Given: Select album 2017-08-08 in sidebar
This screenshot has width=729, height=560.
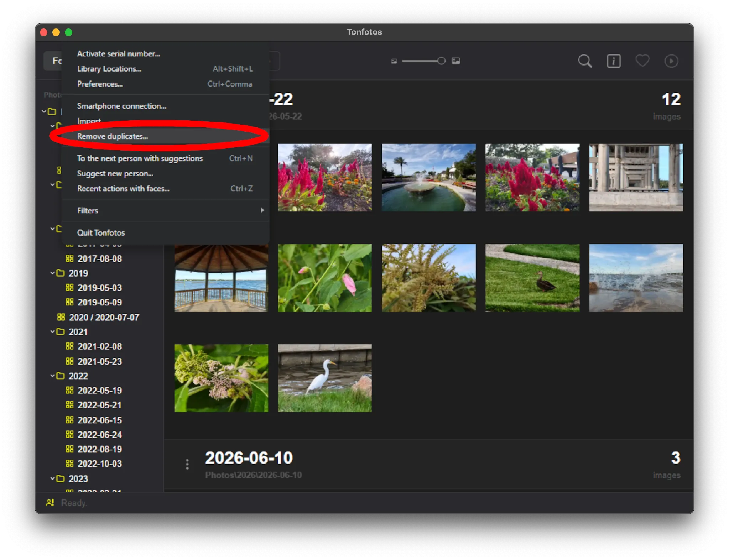Looking at the screenshot, I should tap(100, 259).
